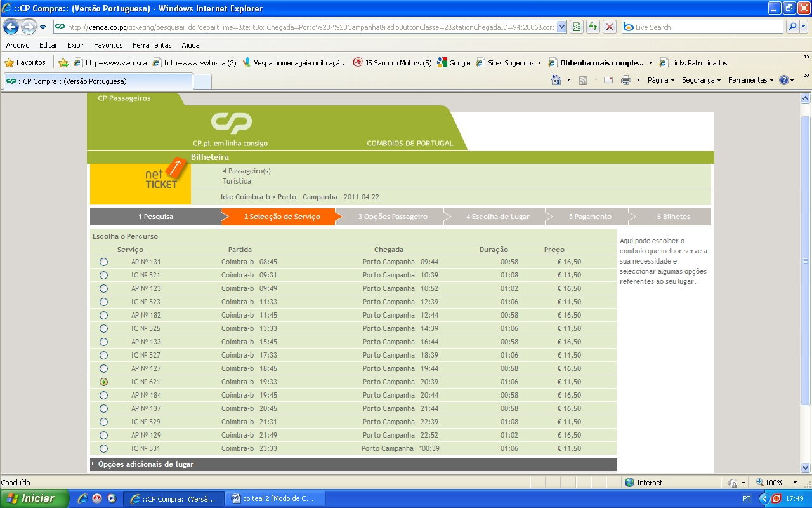Click the browser Back arrow button

click(x=11, y=27)
